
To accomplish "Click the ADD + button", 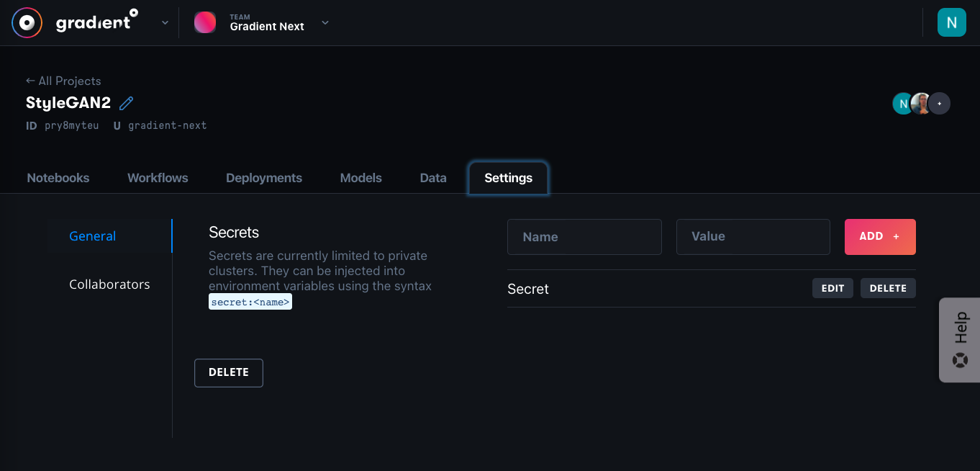I will pos(880,237).
